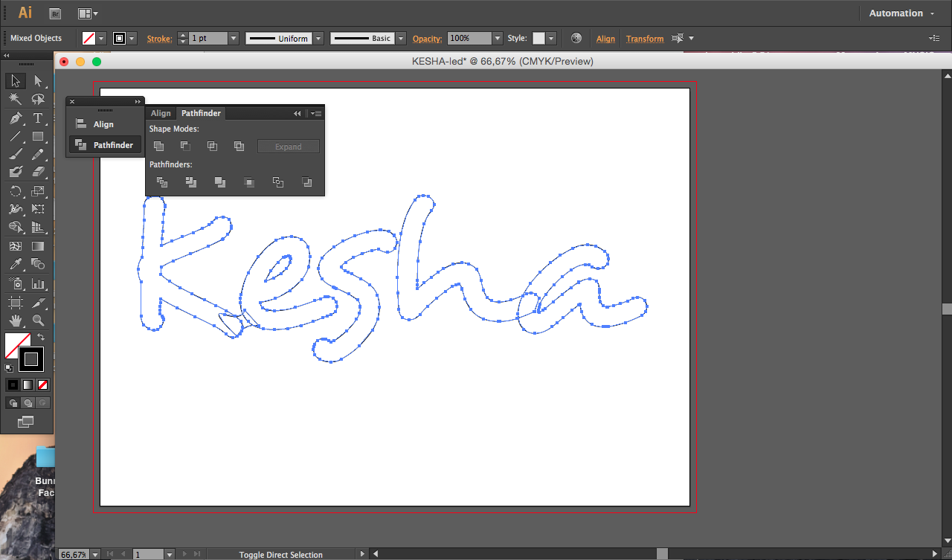Click the Pathfinder button in dock panel
The height and width of the screenshot is (560, 952).
(105, 145)
